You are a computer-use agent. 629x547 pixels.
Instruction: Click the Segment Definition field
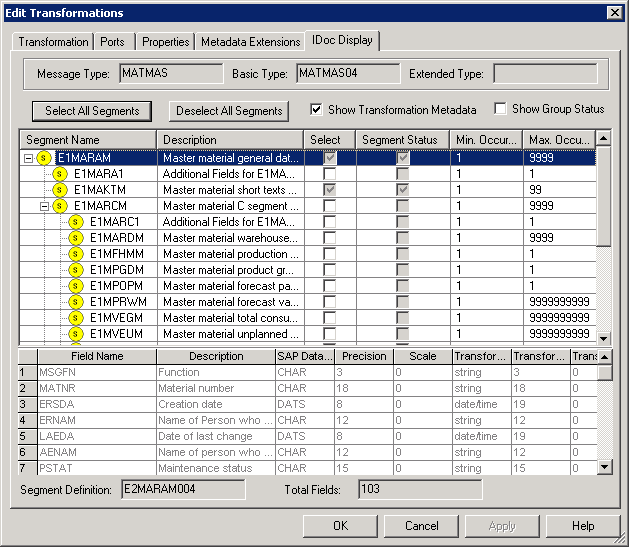point(183,489)
